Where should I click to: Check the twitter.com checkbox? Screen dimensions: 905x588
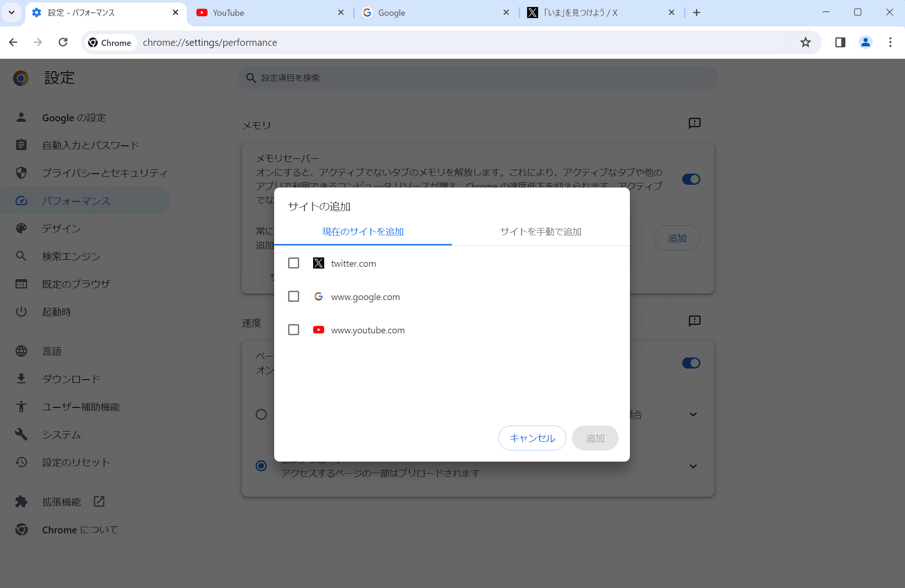(294, 263)
